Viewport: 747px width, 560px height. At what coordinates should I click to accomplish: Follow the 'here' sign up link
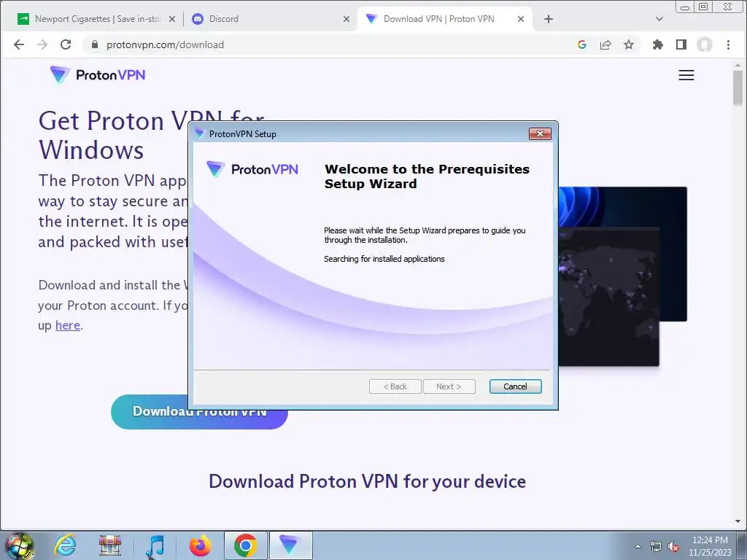(68, 325)
